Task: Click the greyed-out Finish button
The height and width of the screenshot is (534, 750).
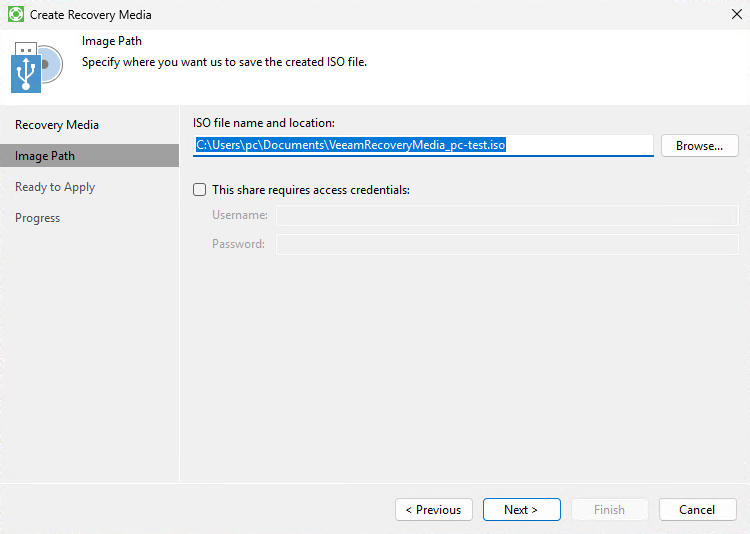Action: point(609,510)
